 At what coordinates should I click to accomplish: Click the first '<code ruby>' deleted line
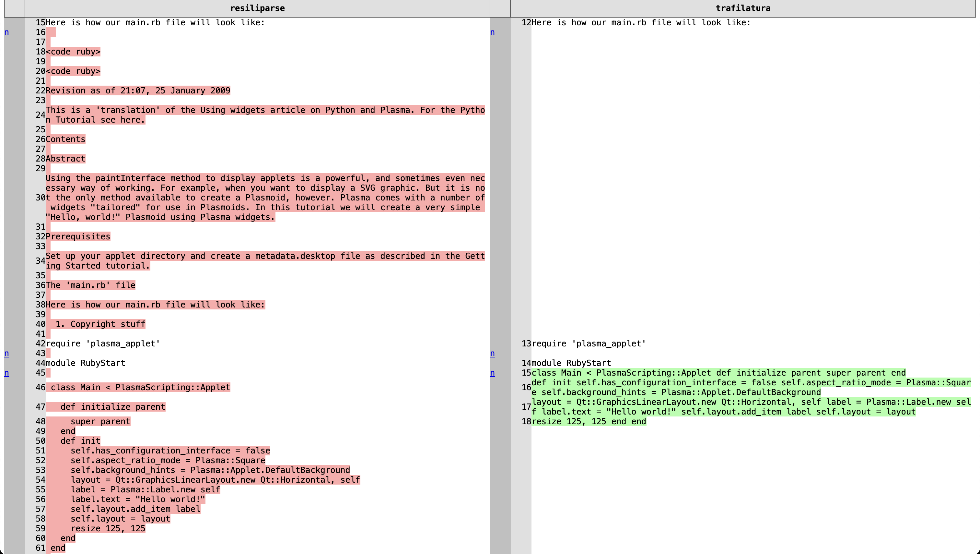click(x=73, y=52)
